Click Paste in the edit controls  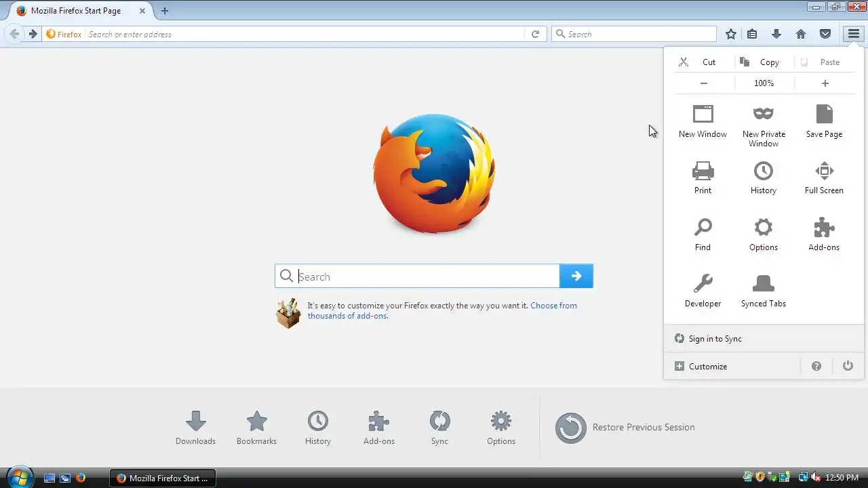coord(824,62)
